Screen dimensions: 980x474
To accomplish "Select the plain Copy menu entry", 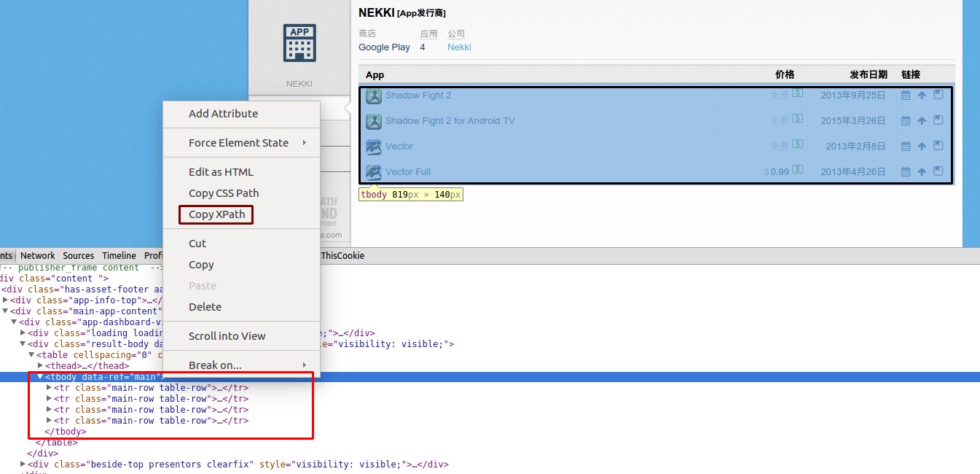I will tap(241, 265).
